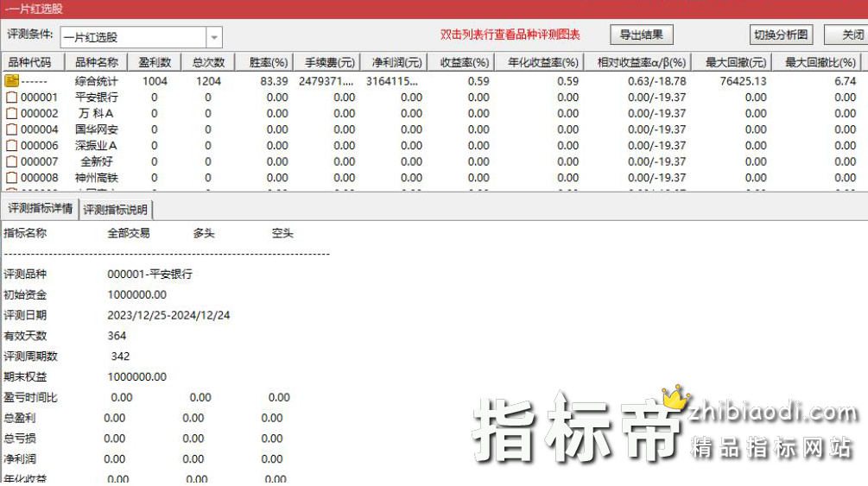Sort by 胜率(%) column header
Screen dimensions: 868x486
click(x=264, y=62)
